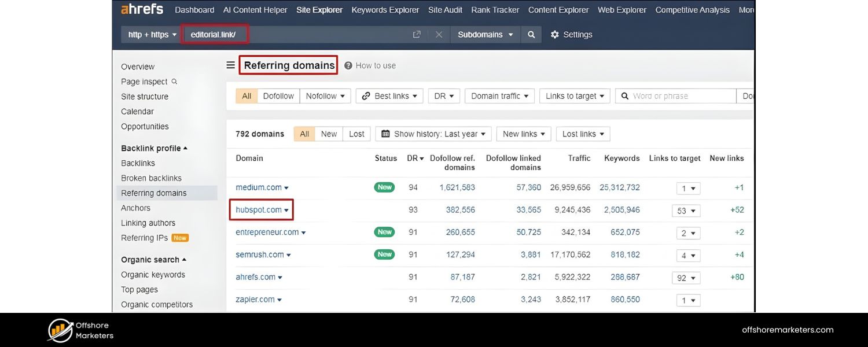This screenshot has width=868, height=347.
Task: Click the Page inspect search icon
Action: (x=174, y=82)
